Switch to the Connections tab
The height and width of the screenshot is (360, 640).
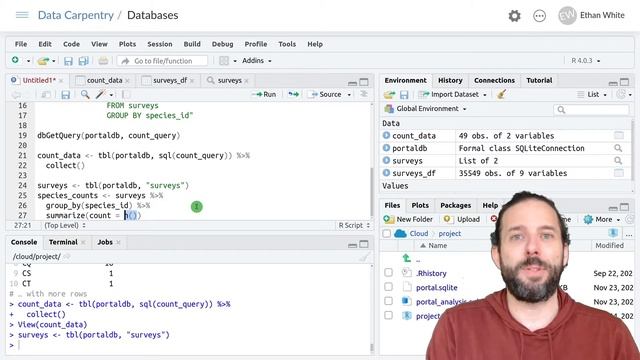click(x=494, y=80)
